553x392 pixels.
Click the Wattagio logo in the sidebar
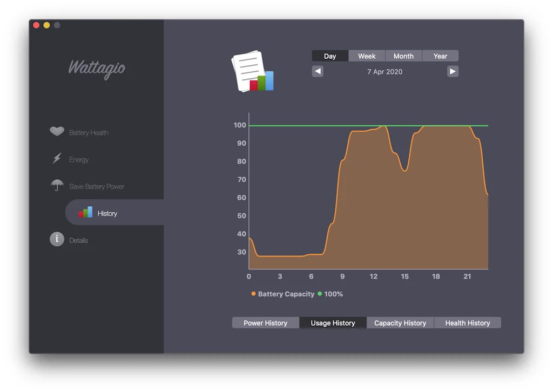point(96,69)
